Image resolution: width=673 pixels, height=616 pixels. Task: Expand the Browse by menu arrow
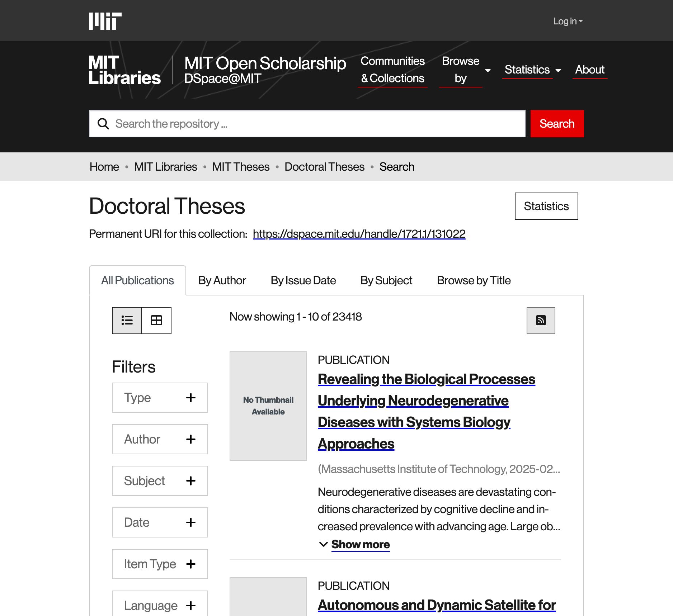[x=488, y=70]
